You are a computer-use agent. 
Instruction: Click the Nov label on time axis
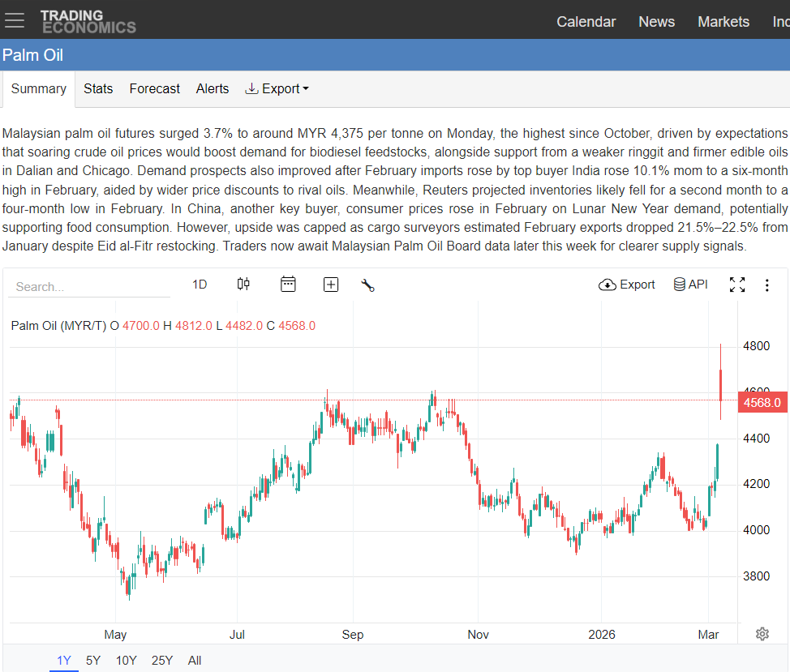[478, 634]
